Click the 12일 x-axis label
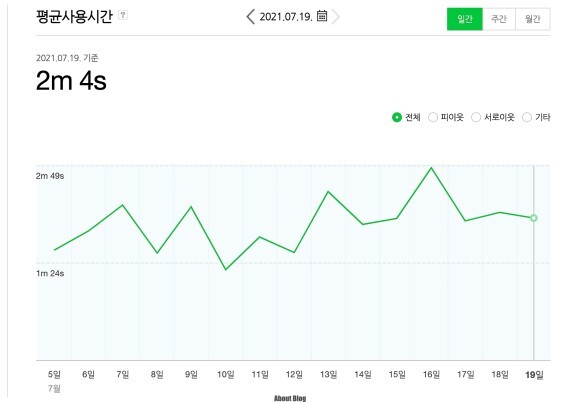The image size is (580, 402). pyautogui.click(x=294, y=375)
